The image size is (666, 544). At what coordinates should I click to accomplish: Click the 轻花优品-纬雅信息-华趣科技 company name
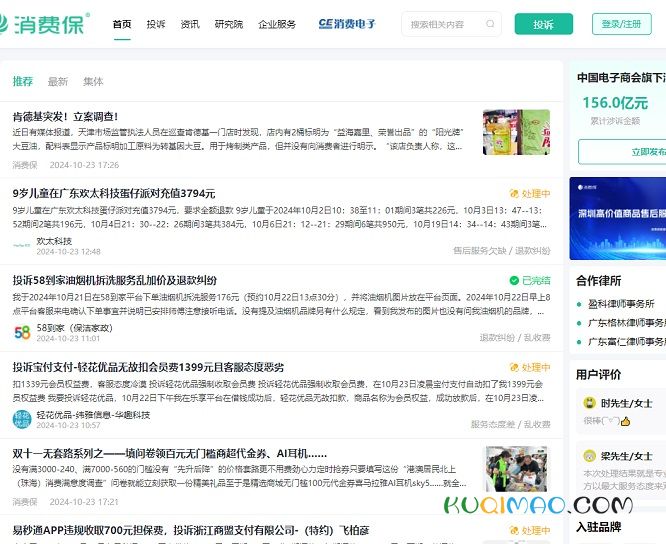[93, 415]
